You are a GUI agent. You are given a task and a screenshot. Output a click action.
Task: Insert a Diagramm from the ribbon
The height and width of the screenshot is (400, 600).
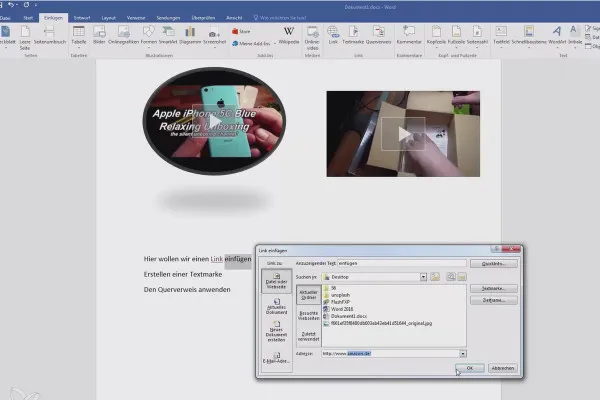190,35
